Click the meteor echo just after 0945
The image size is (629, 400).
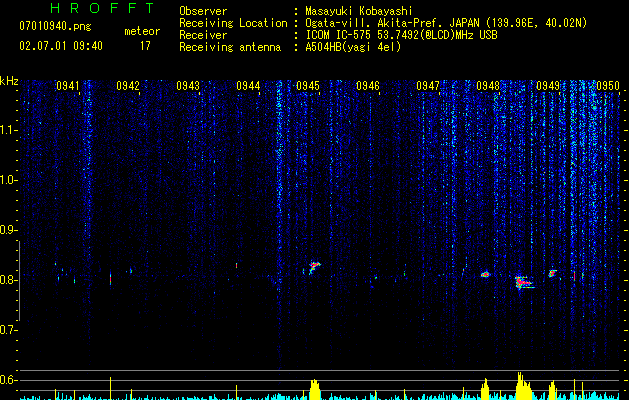point(314,267)
